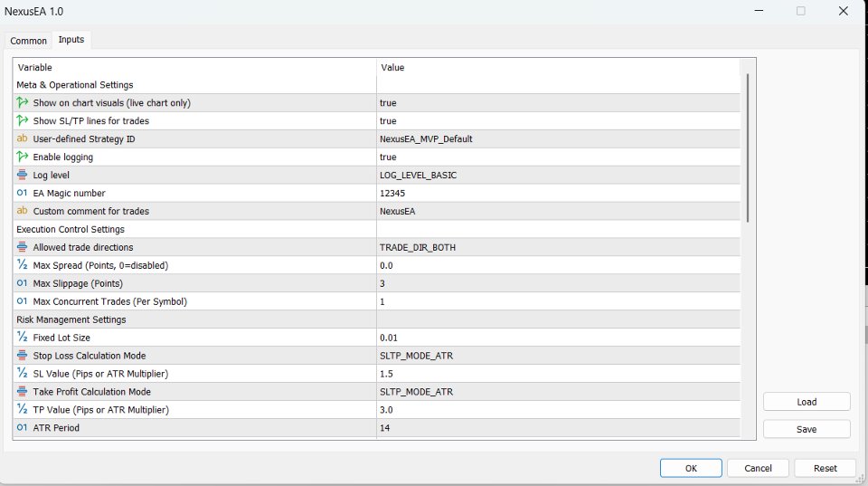Click the double icon beside Max Spread
The width and height of the screenshot is (868, 486).
pos(22,265)
